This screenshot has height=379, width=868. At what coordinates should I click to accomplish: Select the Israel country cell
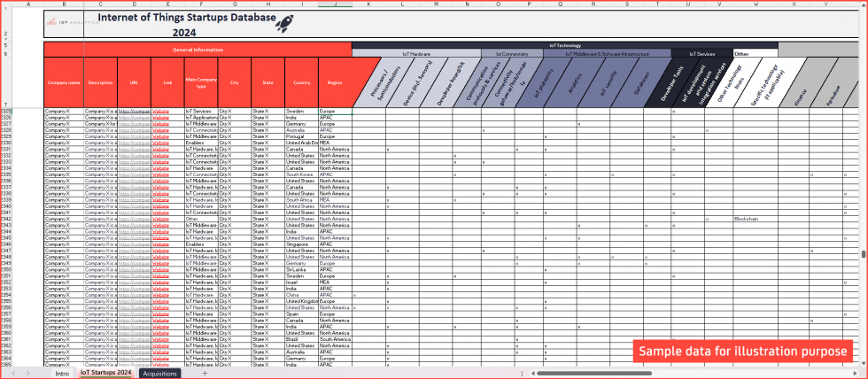pyautogui.click(x=302, y=282)
